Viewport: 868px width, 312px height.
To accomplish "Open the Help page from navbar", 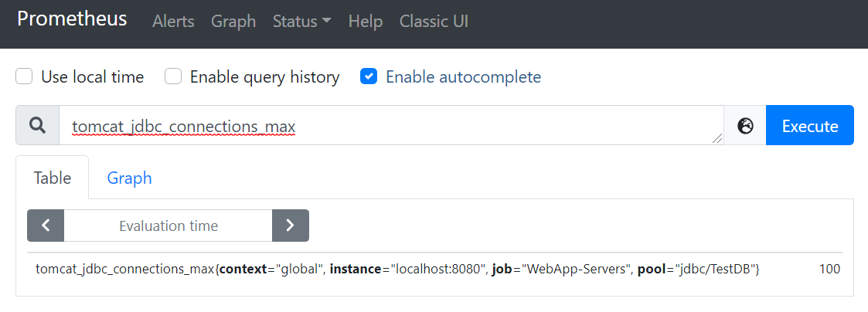I will pos(366,22).
